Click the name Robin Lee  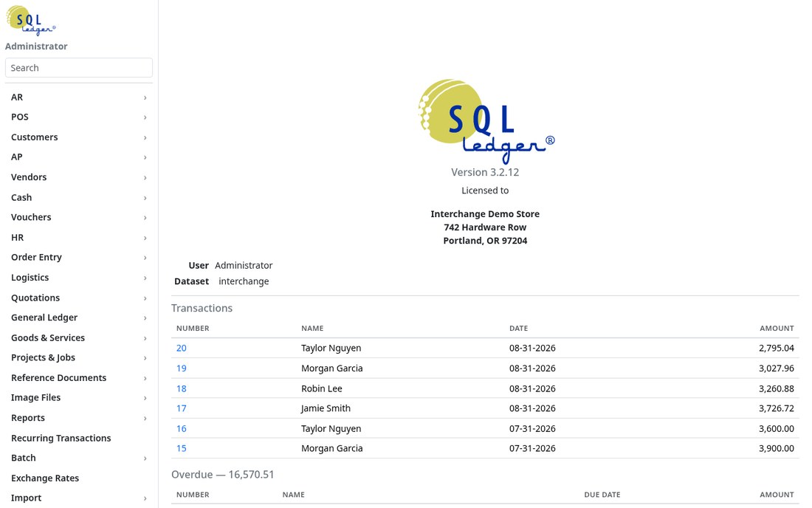[x=322, y=388]
